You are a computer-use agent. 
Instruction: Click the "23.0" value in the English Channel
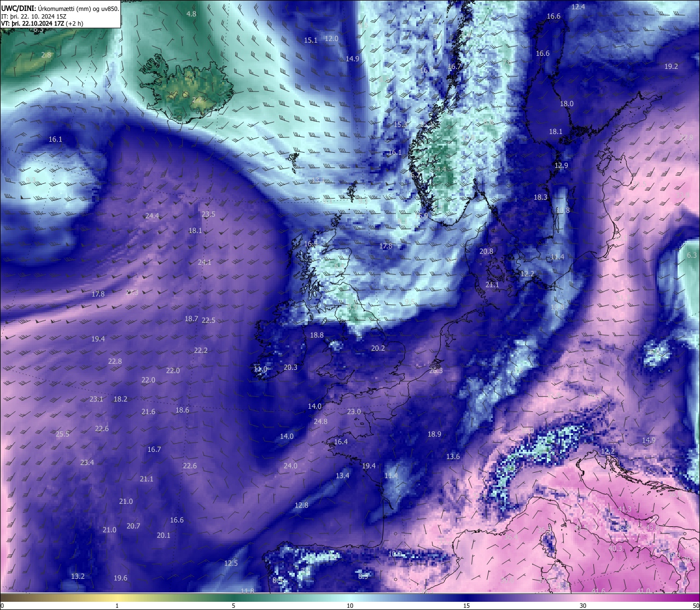click(x=354, y=411)
